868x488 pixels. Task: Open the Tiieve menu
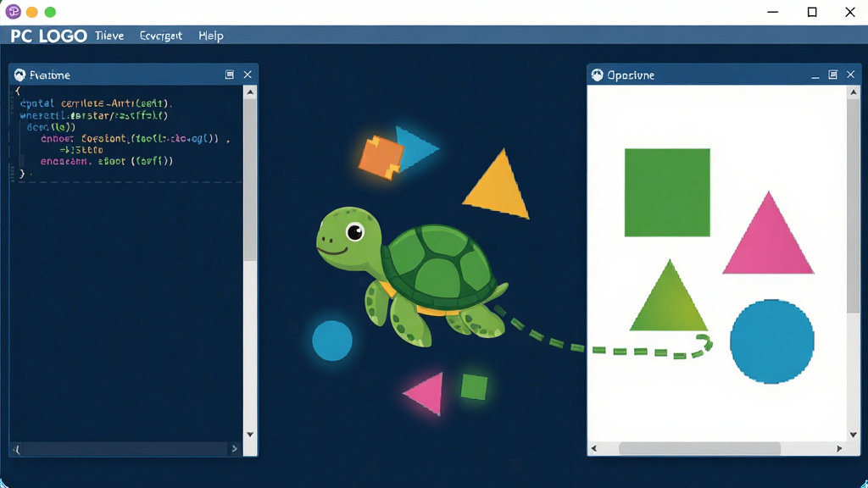pos(109,36)
